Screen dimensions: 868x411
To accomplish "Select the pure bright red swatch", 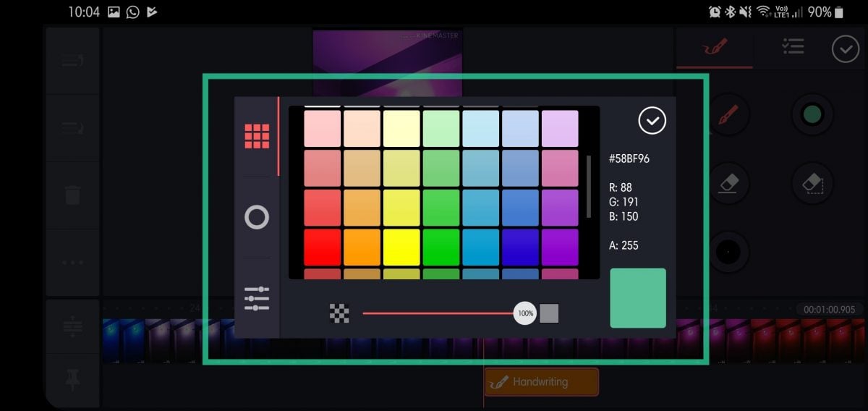I will tap(322, 247).
